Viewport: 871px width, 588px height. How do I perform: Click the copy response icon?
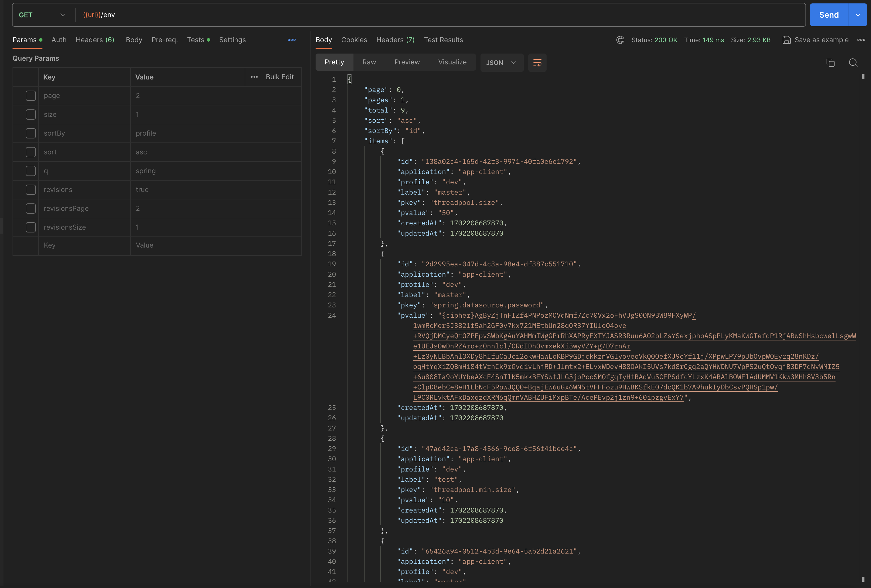tap(830, 63)
